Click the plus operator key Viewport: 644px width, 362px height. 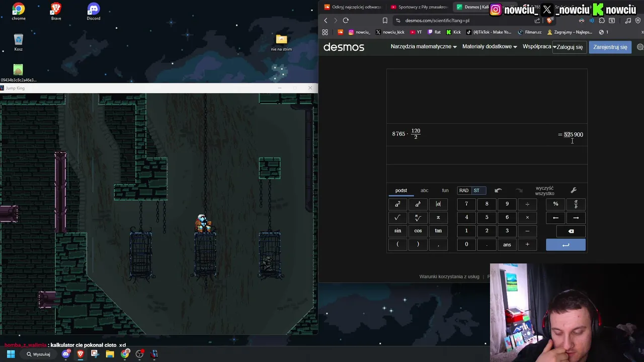click(527, 244)
